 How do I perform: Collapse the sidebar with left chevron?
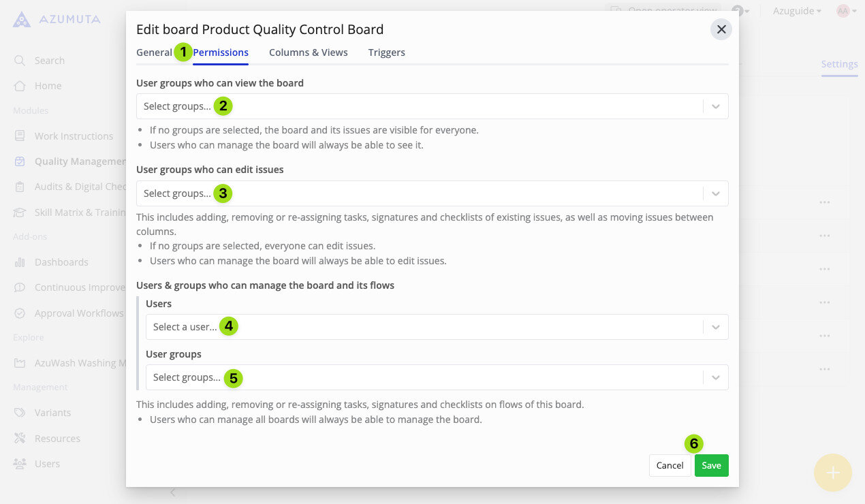173,492
